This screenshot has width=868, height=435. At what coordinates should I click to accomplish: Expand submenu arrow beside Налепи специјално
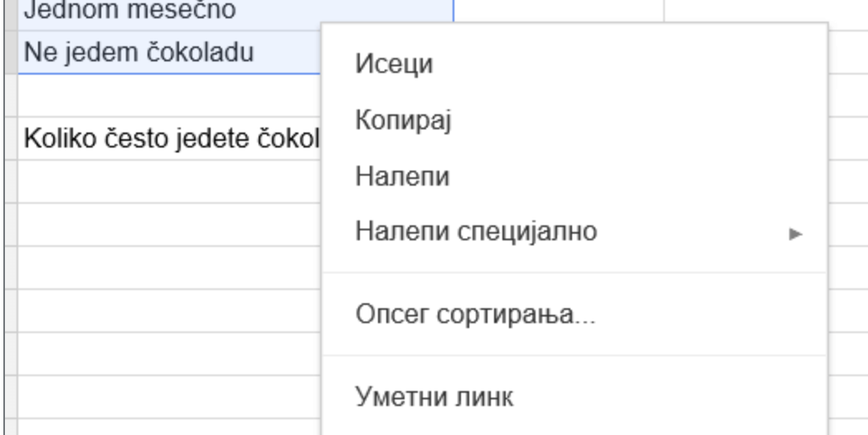tap(796, 234)
